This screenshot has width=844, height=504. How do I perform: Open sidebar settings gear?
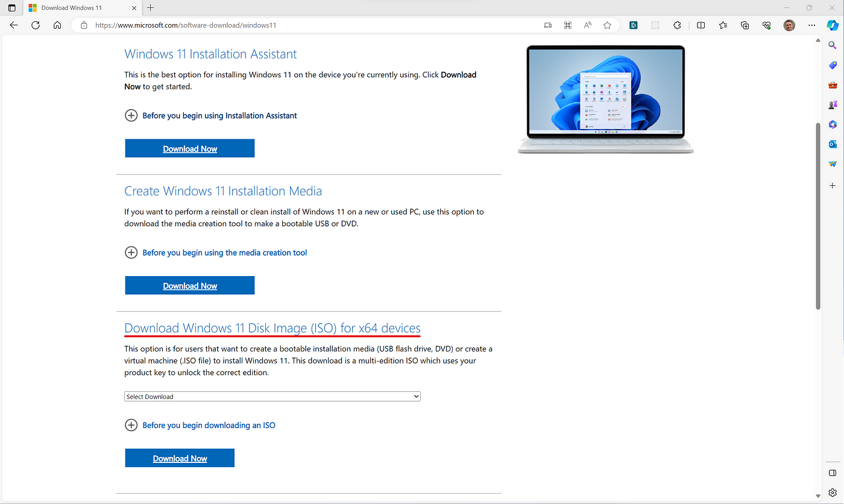pyautogui.click(x=833, y=493)
